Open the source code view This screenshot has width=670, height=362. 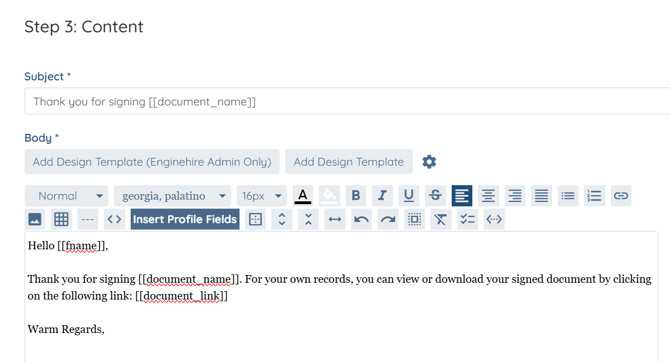114,219
